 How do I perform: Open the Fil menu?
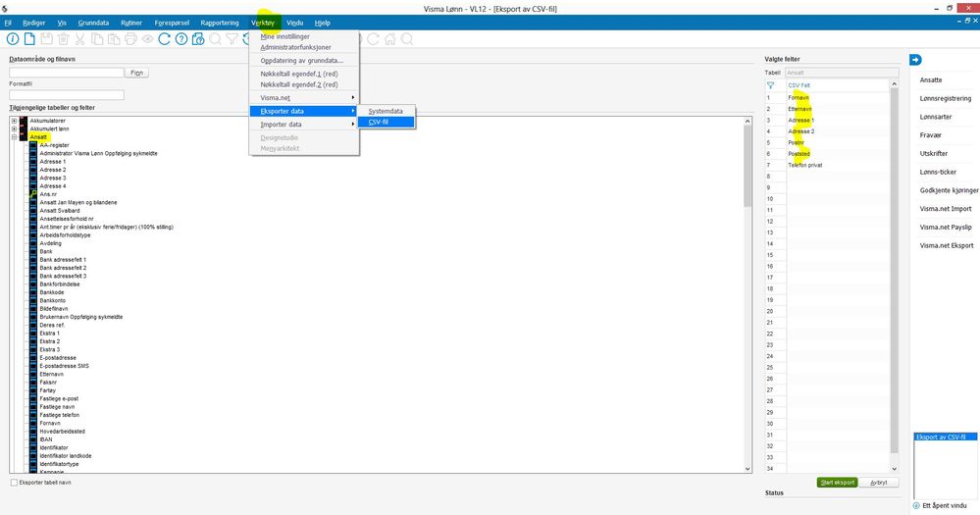[8, 23]
